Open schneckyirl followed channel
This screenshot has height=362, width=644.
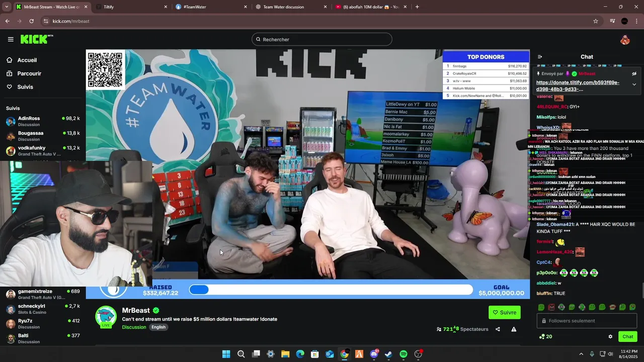43,309
